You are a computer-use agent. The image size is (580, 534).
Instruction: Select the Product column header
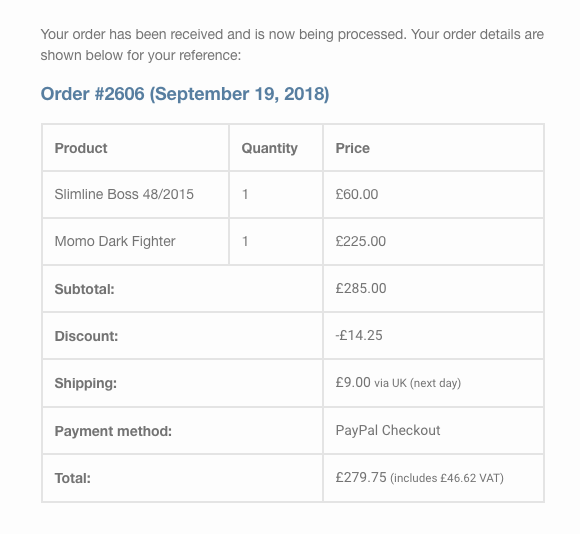(x=81, y=148)
